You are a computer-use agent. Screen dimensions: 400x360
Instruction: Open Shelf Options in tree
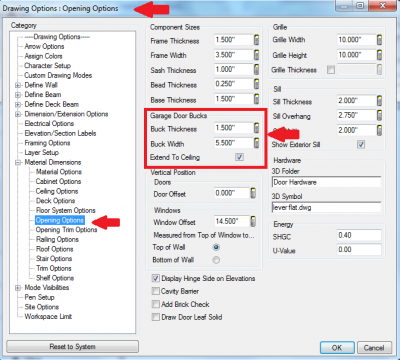[55, 278]
